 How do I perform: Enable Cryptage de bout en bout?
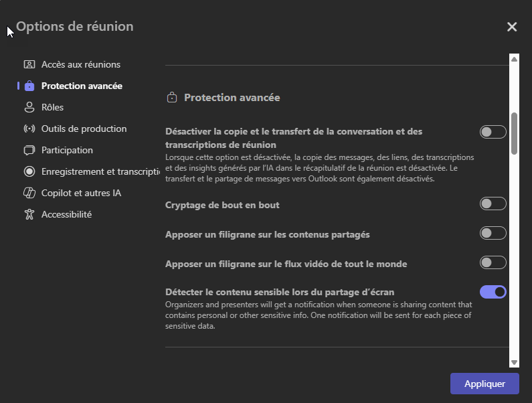pyautogui.click(x=493, y=204)
